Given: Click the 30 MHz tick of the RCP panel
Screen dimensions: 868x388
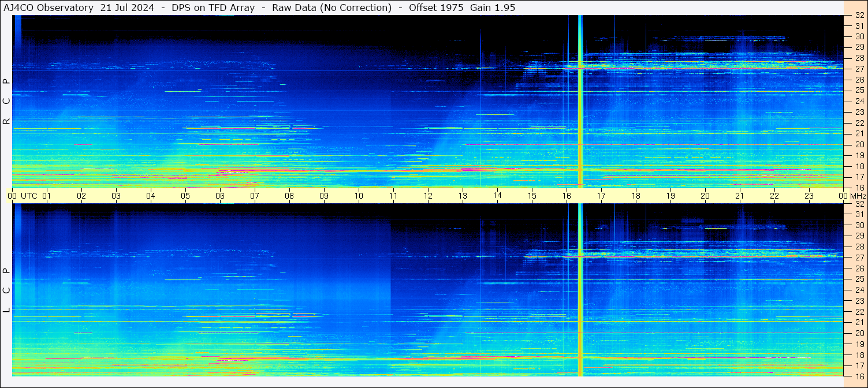Looking at the screenshot, I should [859, 37].
